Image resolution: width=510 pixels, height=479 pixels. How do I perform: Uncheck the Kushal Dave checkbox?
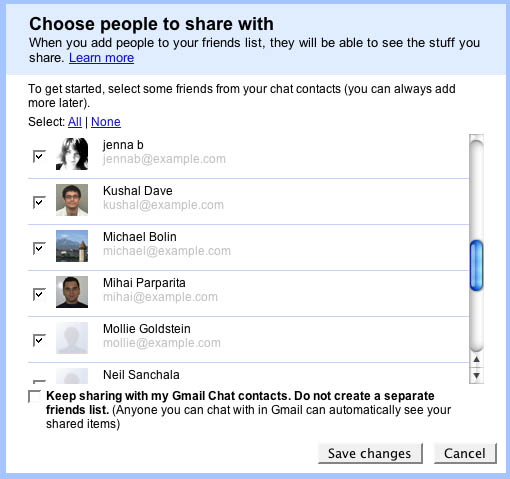pos(39,202)
